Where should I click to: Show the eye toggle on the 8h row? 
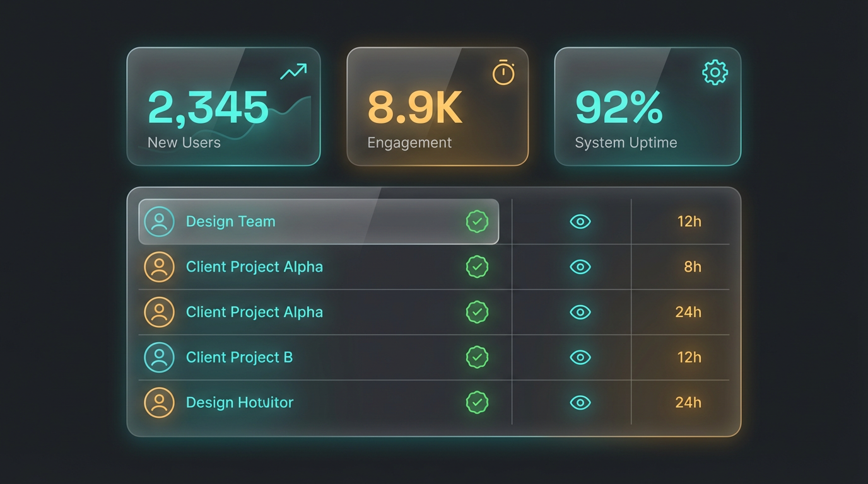tap(580, 267)
